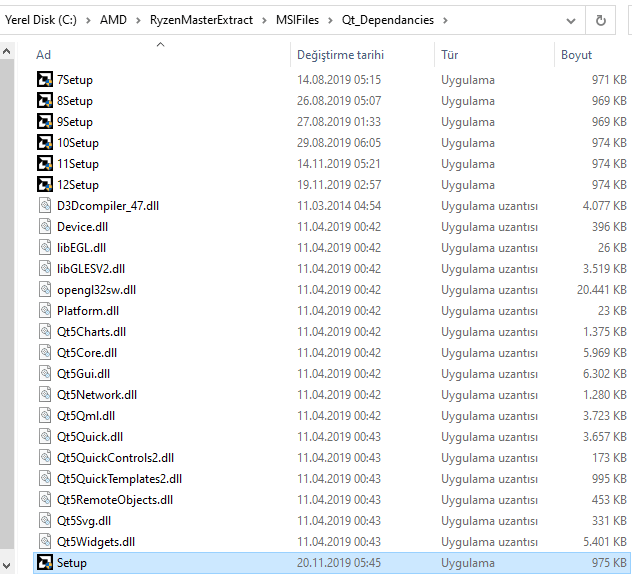Click the size value 975 KB
Image resolution: width=632 pixels, height=577 pixels.
pyautogui.click(x=609, y=562)
